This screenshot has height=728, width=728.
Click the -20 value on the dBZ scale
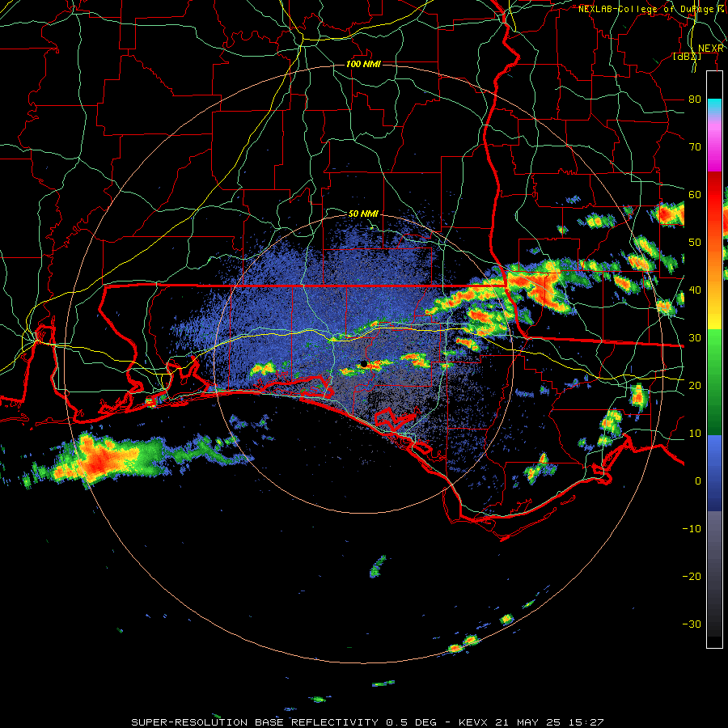point(692,577)
